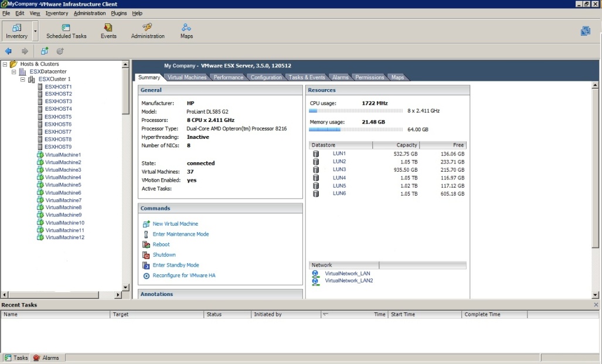Click the New Virtual Machine link
The height and width of the screenshot is (364, 602).
click(175, 224)
